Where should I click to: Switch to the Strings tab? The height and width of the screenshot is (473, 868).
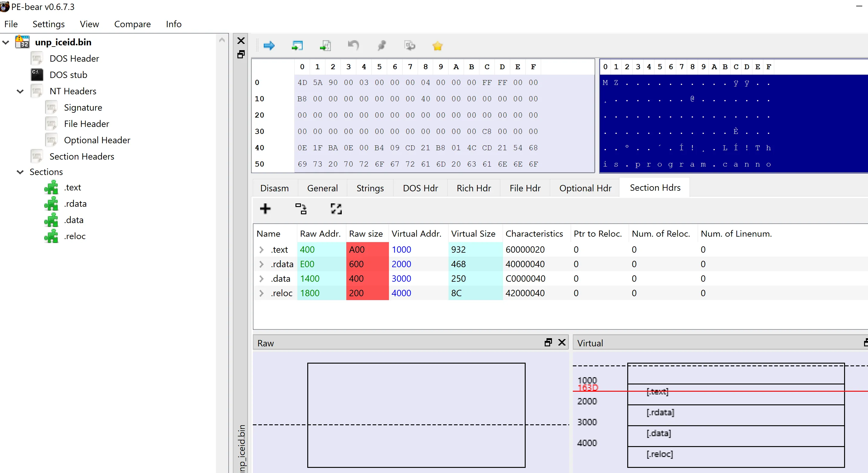coord(370,188)
